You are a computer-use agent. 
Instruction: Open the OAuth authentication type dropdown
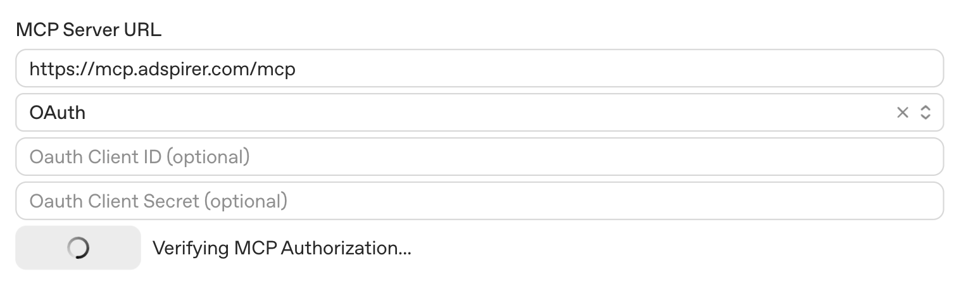[x=443, y=113]
